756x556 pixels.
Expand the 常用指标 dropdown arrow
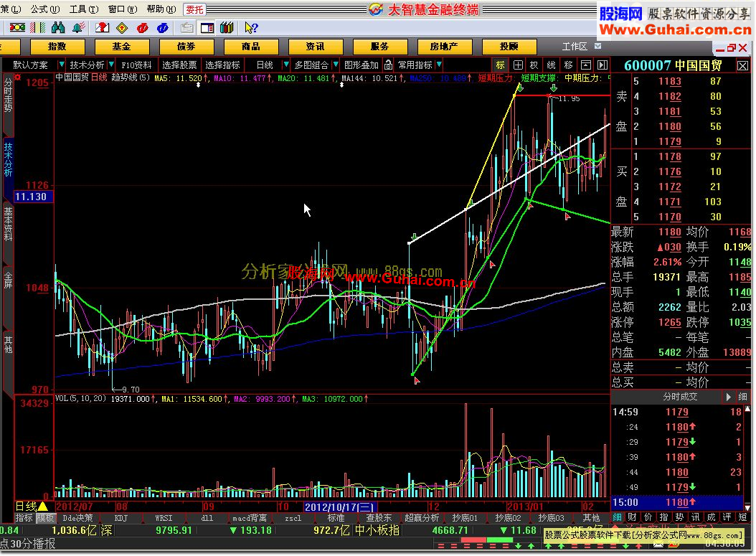[x=439, y=65]
